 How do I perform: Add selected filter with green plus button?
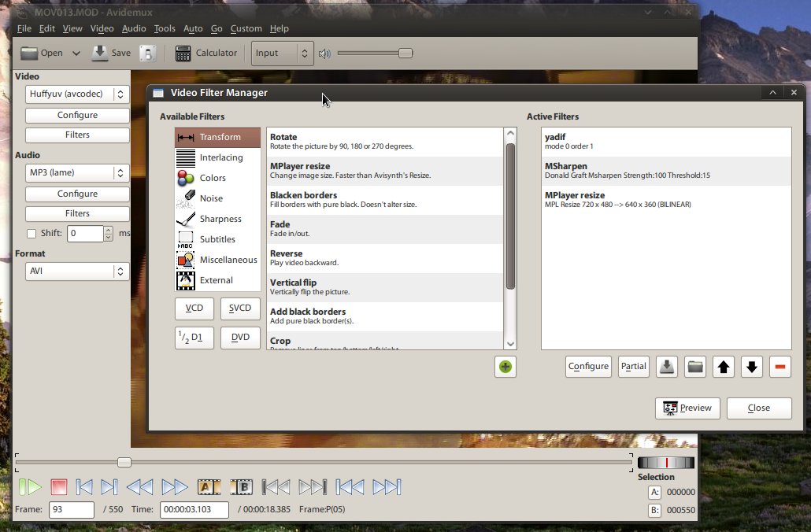505,367
